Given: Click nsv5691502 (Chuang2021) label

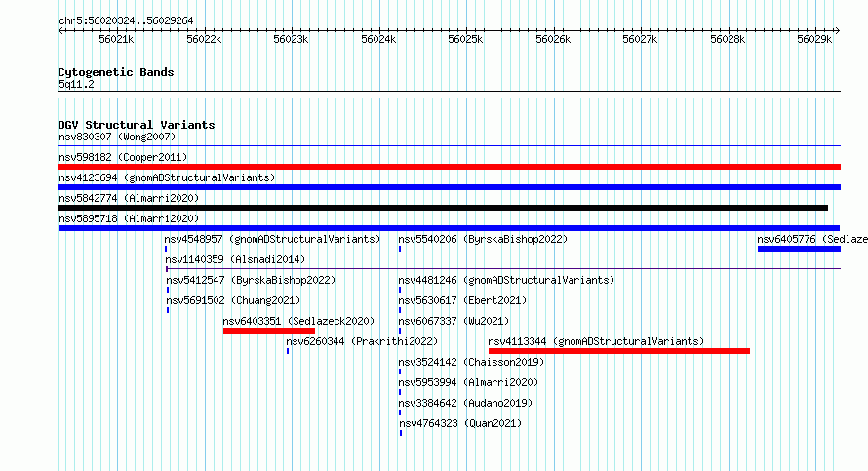Looking at the screenshot, I should (x=233, y=300).
